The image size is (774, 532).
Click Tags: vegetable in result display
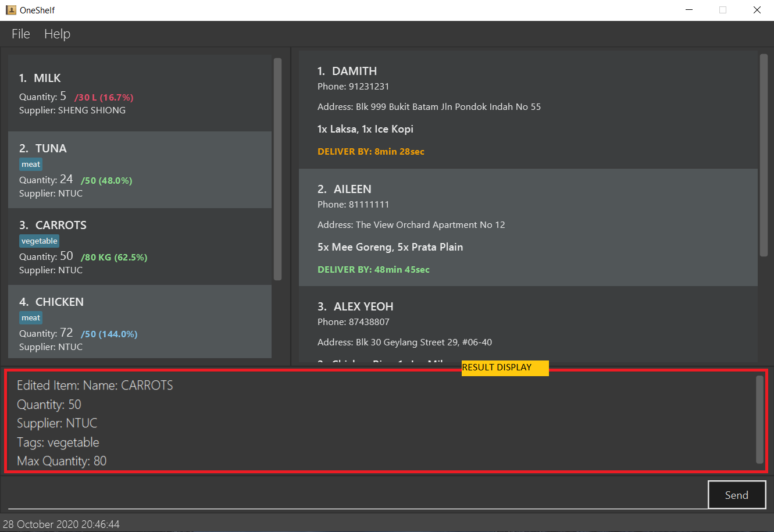(x=58, y=442)
